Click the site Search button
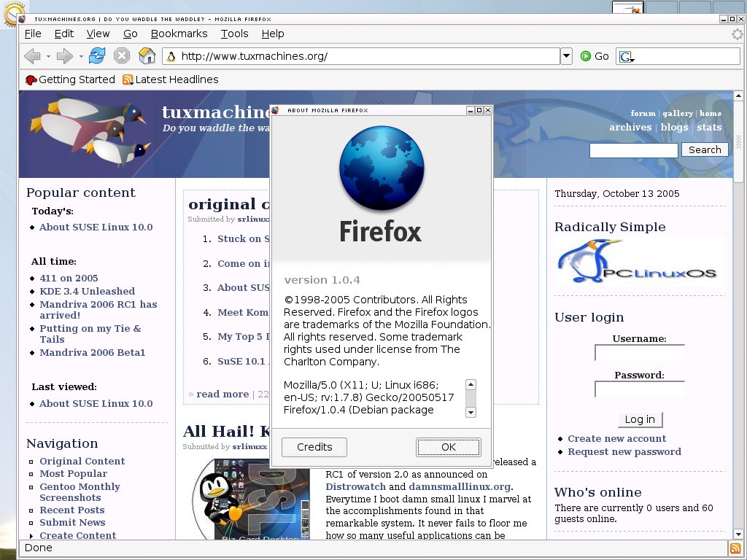The image size is (747, 560). tap(705, 150)
